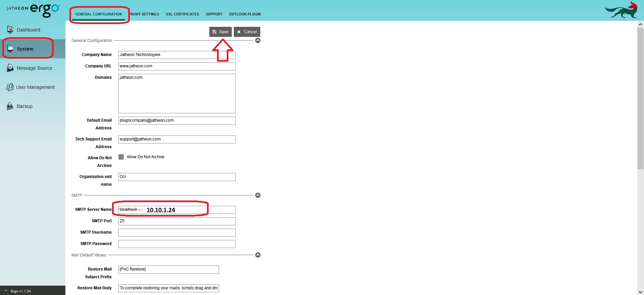Click the Backup sidebar icon
The width and height of the screenshot is (644, 295).
(x=10, y=106)
